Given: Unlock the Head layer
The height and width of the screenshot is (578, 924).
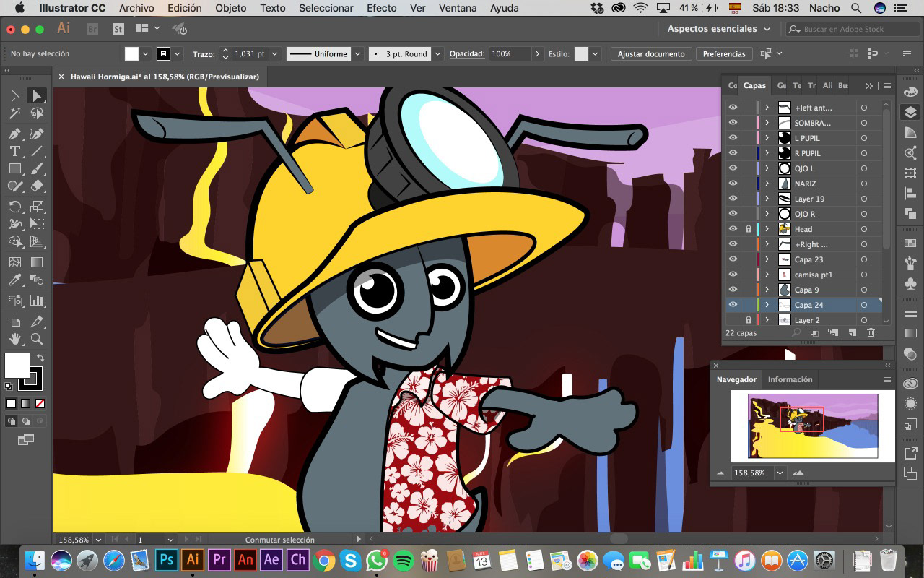Looking at the screenshot, I should 748,229.
